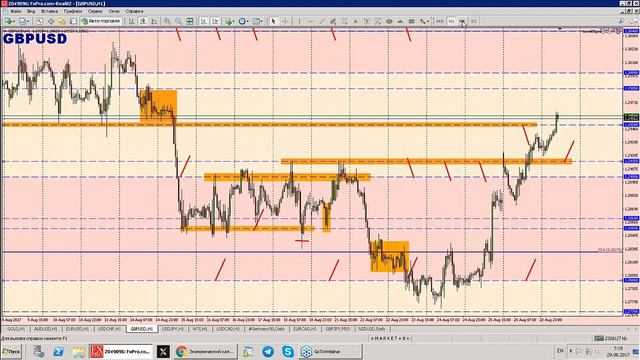This screenshot has height=360, width=640.
Task: Toggle the auto scroll chart icon
Action: click(x=203, y=21)
